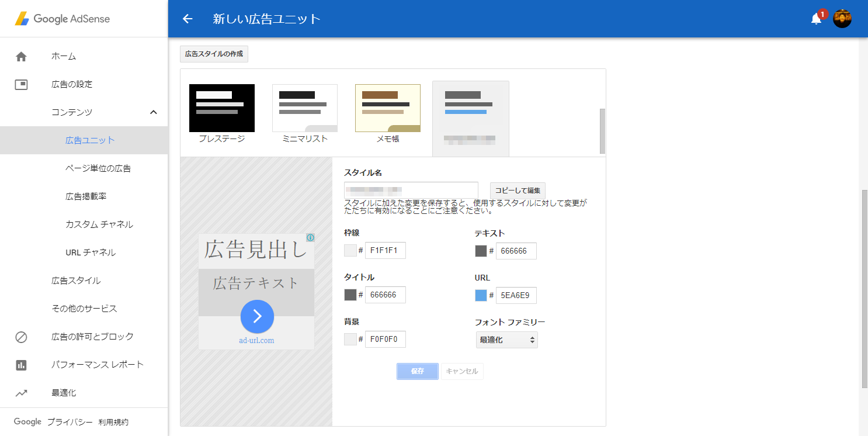The width and height of the screenshot is (868, 436).
Task: Click the AdChoices info icon on ad preview
Action: point(311,238)
